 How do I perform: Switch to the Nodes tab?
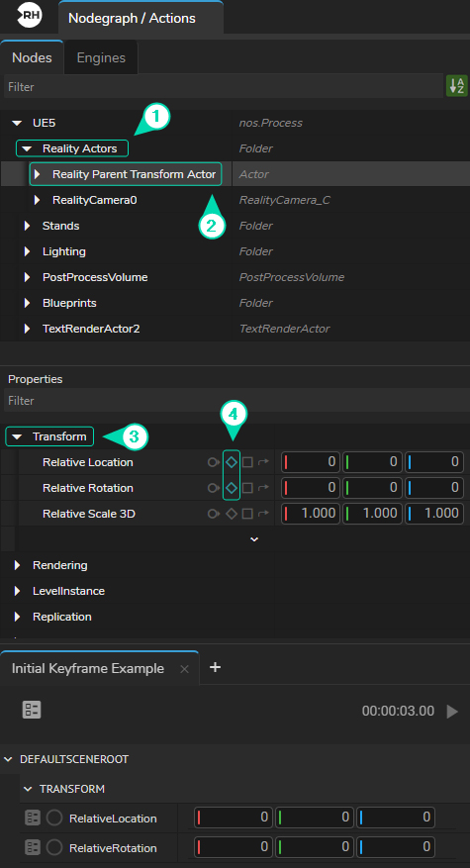[32, 57]
